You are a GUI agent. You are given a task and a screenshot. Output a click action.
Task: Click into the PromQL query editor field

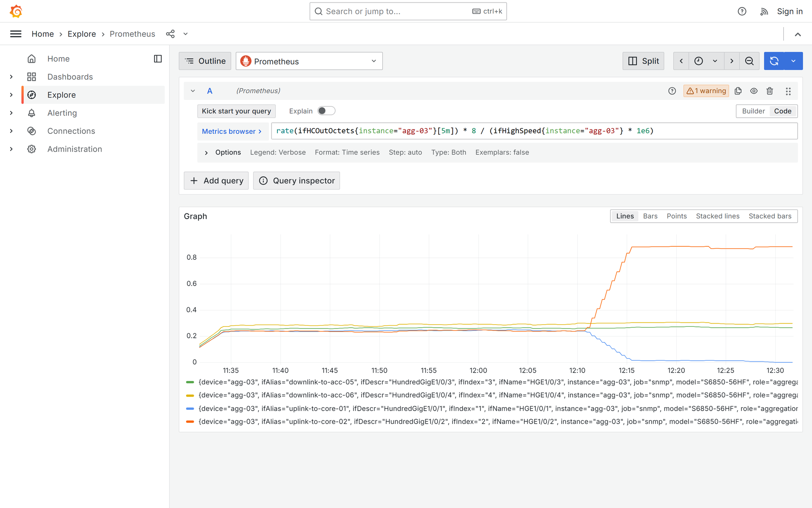(534, 131)
